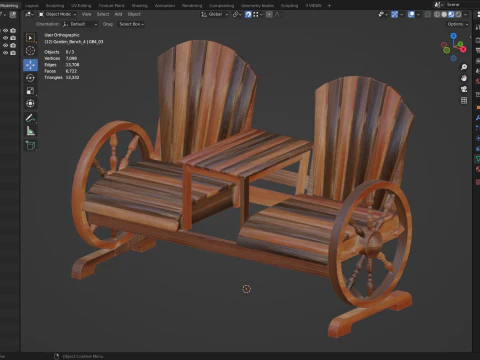Select the Select Box tool in the toolbar
The image size is (480, 360).
click(30, 38)
